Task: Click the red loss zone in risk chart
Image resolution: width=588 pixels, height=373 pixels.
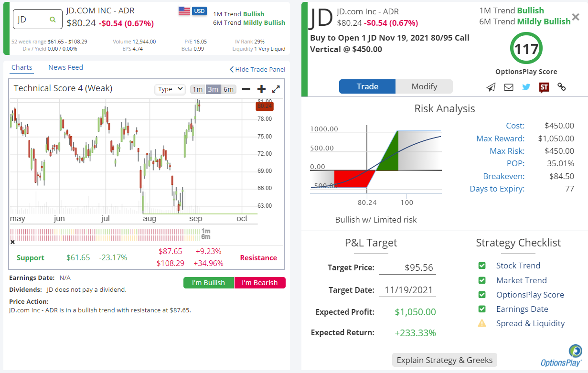Action: coord(353,178)
